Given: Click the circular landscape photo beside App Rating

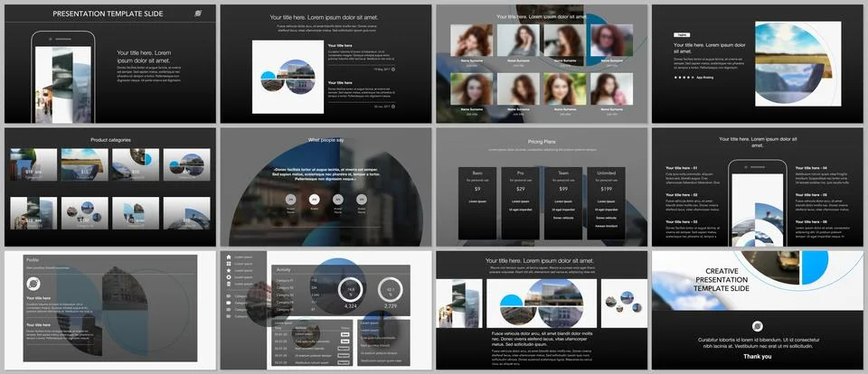Looking at the screenshot, I should 793,63.
